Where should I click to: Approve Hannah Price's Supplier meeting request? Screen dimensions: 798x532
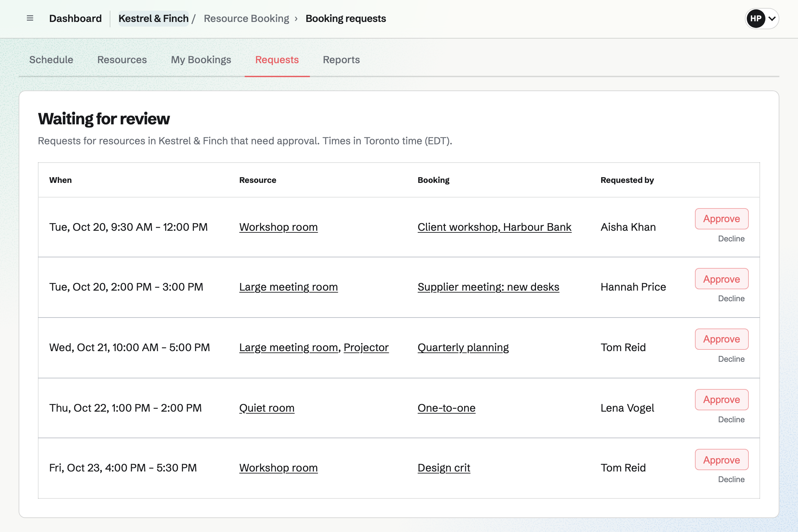click(721, 279)
